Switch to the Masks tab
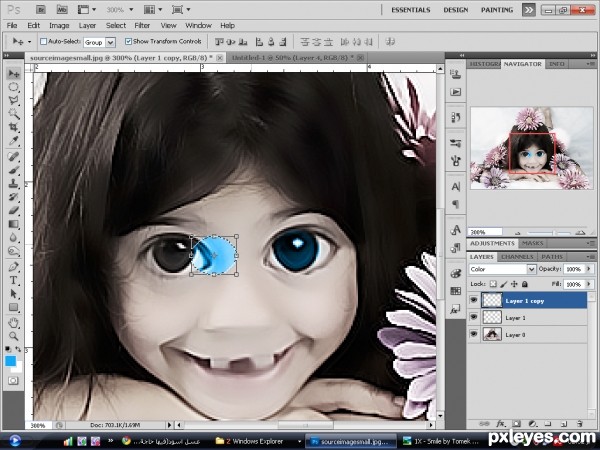Viewport: 600px width, 450px height. click(532, 243)
